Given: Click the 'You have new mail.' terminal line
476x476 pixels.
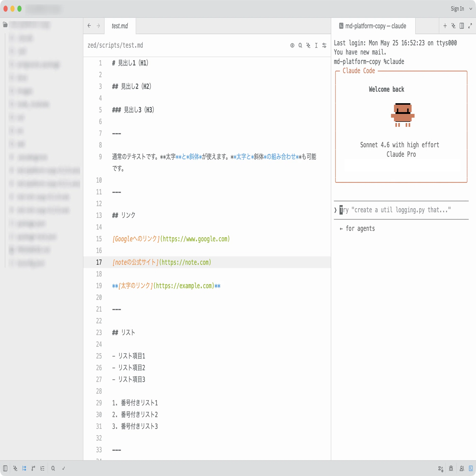Looking at the screenshot, I should click(360, 52).
